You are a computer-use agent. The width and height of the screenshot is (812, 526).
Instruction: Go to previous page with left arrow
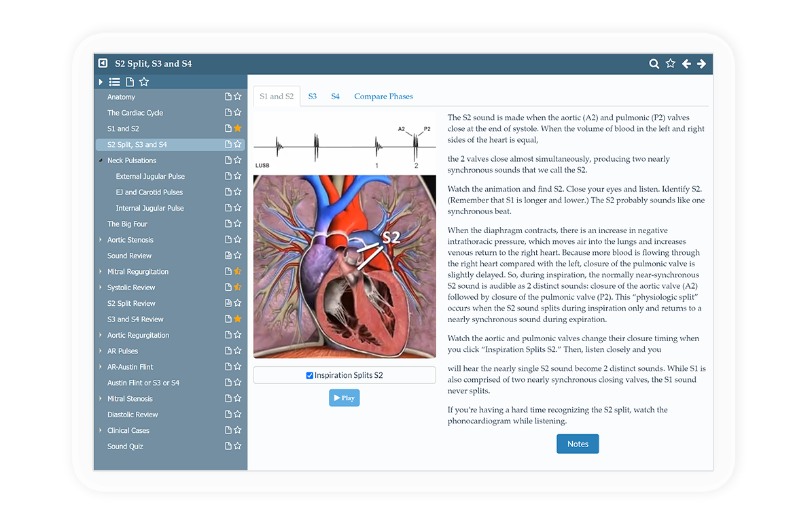click(x=686, y=64)
